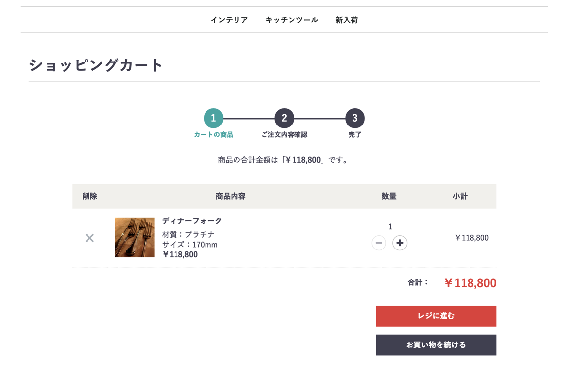The height and width of the screenshot is (374, 588).
Task: Click the fork product thumbnail
Action: tap(134, 237)
